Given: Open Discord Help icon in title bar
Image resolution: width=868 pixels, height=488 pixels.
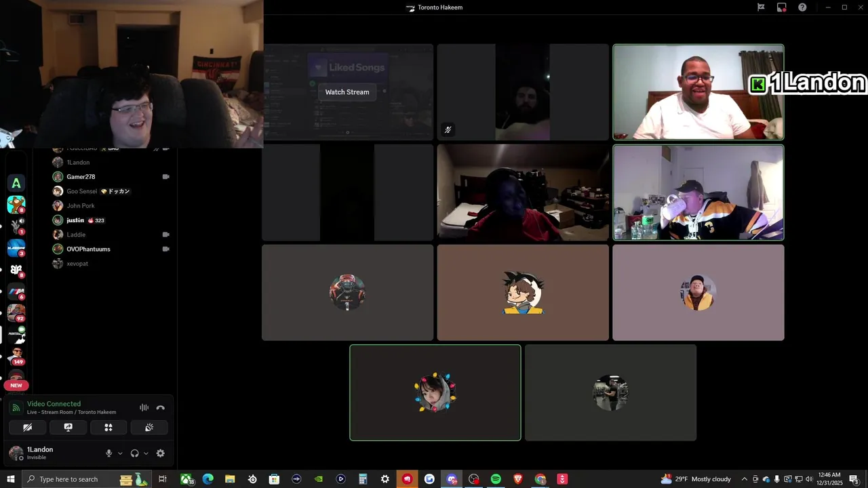Looking at the screenshot, I should (x=802, y=7).
